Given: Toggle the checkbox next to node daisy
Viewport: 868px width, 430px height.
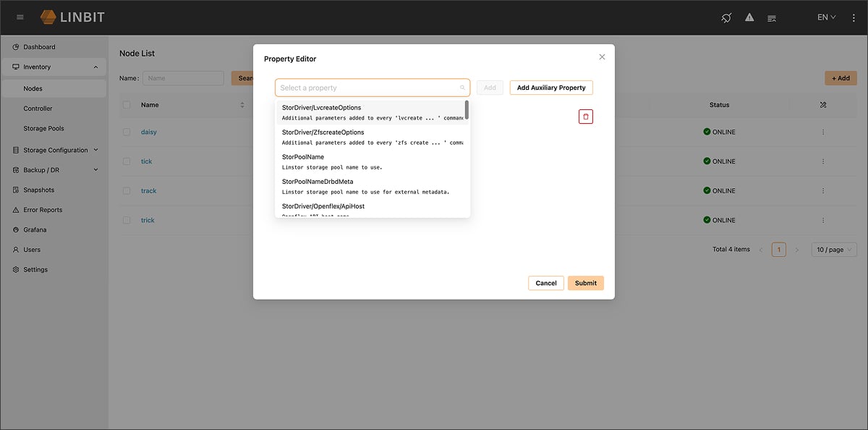Looking at the screenshot, I should (126, 132).
